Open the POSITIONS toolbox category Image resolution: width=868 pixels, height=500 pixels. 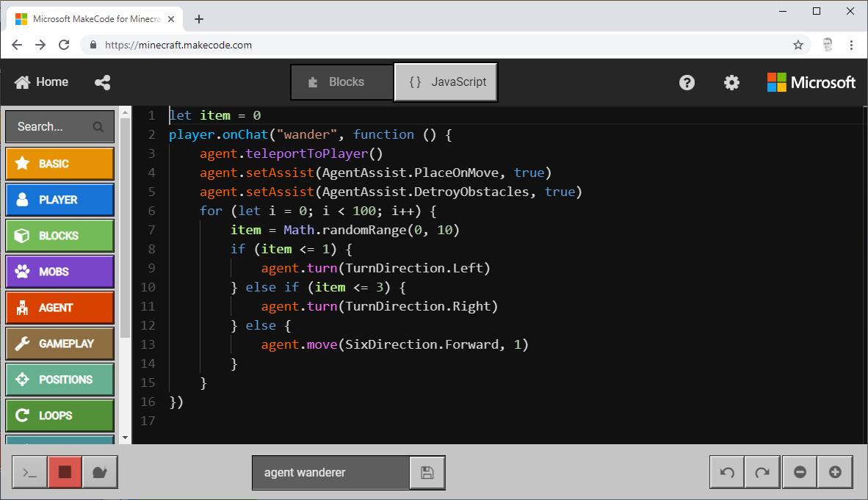coord(59,380)
